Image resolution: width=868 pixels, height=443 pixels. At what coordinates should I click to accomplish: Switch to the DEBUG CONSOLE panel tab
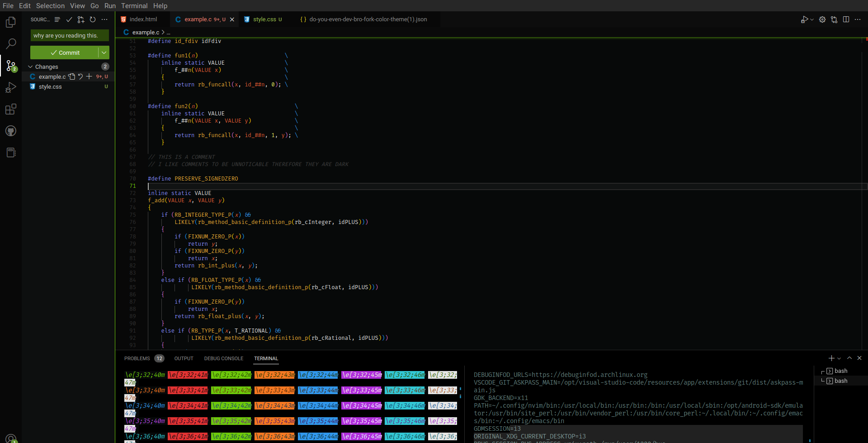point(223,358)
